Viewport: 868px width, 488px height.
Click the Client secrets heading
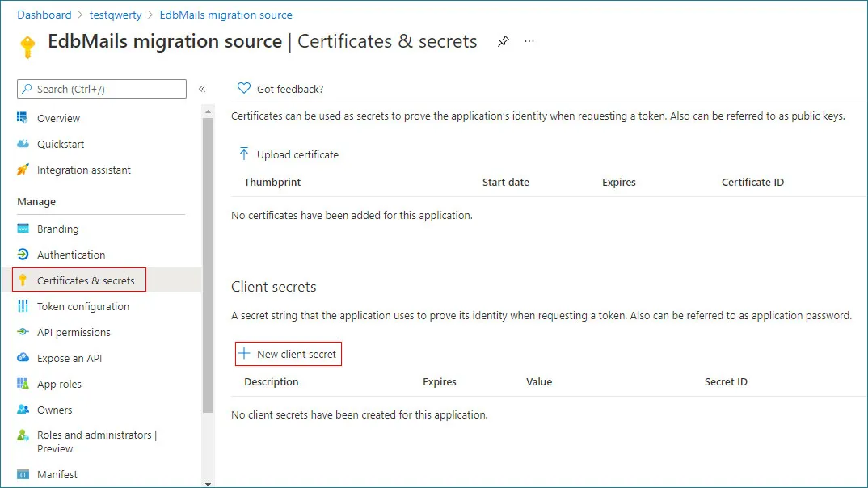click(x=273, y=287)
